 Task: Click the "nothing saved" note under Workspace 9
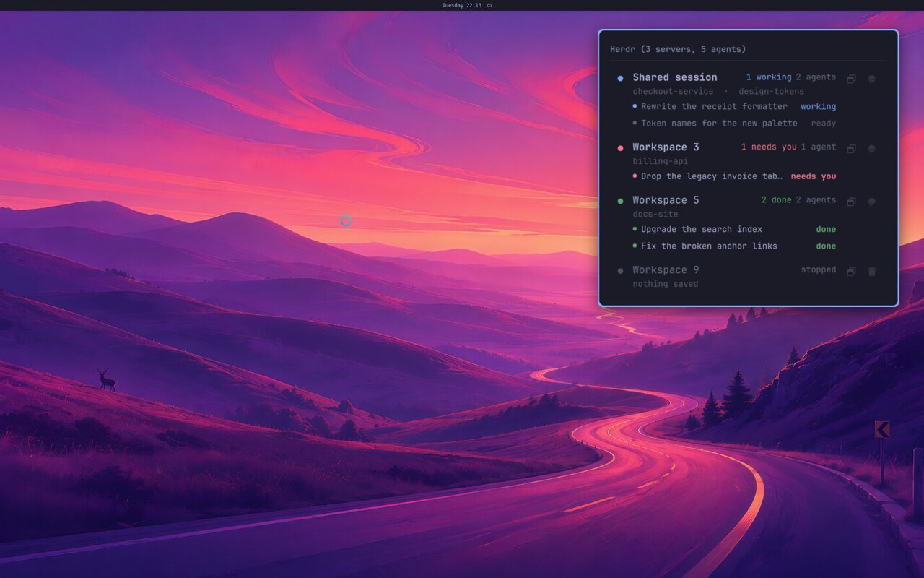pyautogui.click(x=666, y=284)
